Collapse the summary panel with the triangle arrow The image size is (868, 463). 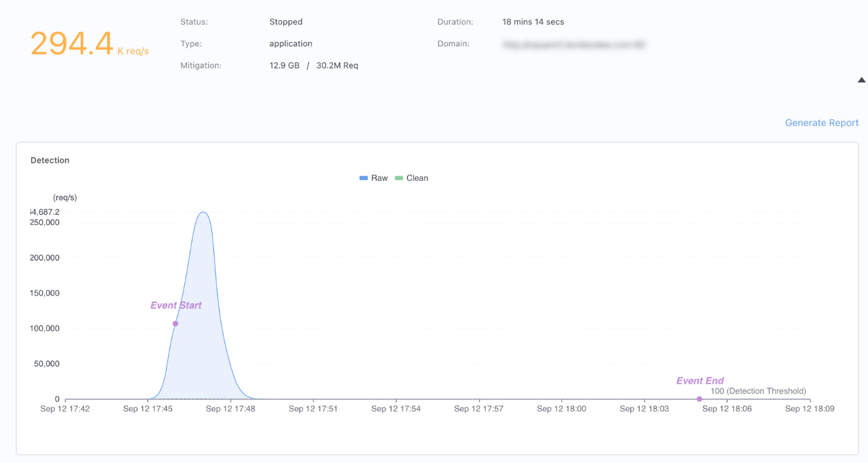pos(862,80)
